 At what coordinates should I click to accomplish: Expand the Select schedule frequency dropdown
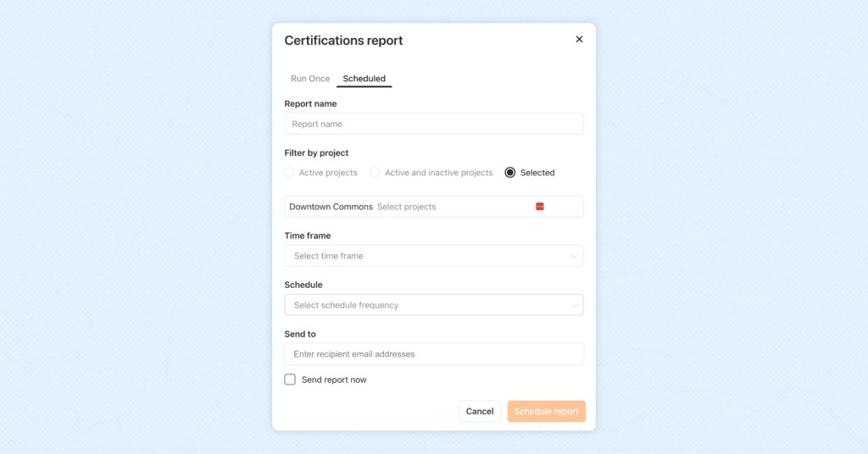click(x=424, y=305)
